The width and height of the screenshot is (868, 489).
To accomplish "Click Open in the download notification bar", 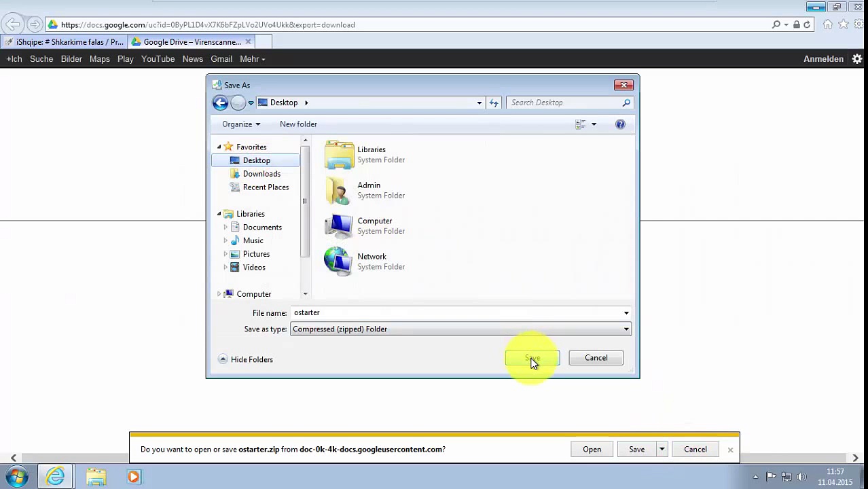I will [592, 449].
